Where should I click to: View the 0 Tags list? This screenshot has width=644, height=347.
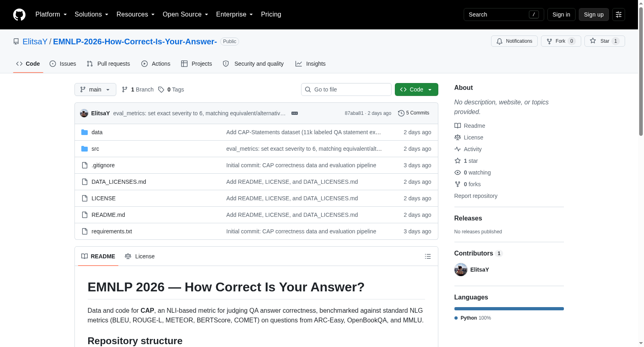point(171,89)
